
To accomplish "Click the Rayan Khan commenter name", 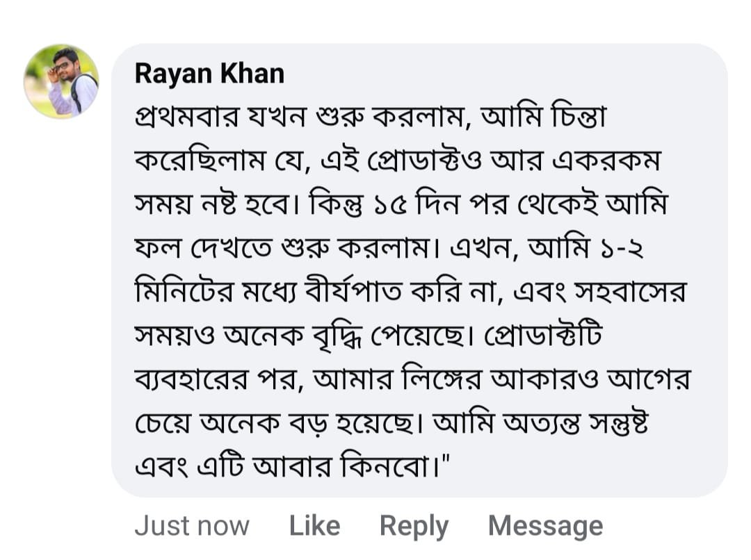I will 209,73.
